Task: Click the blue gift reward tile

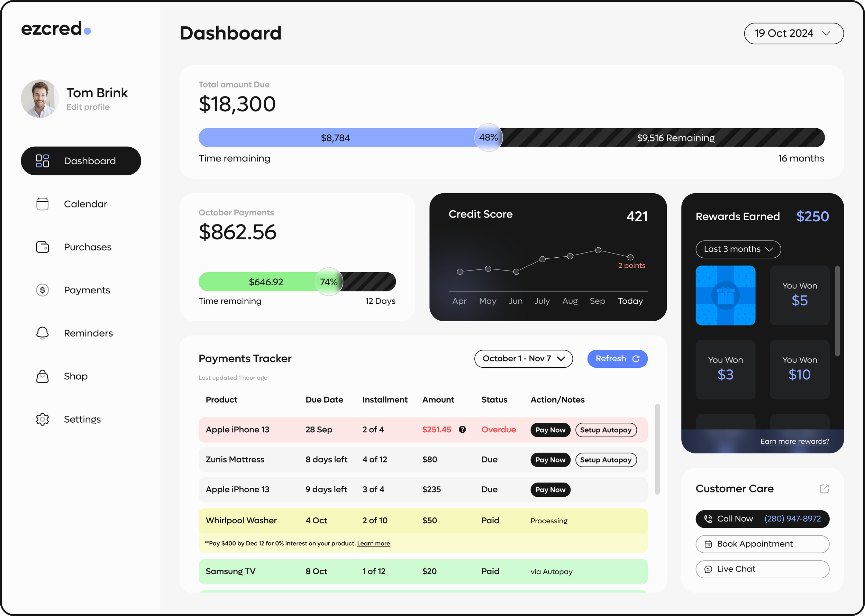Action: click(x=725, y=295)
